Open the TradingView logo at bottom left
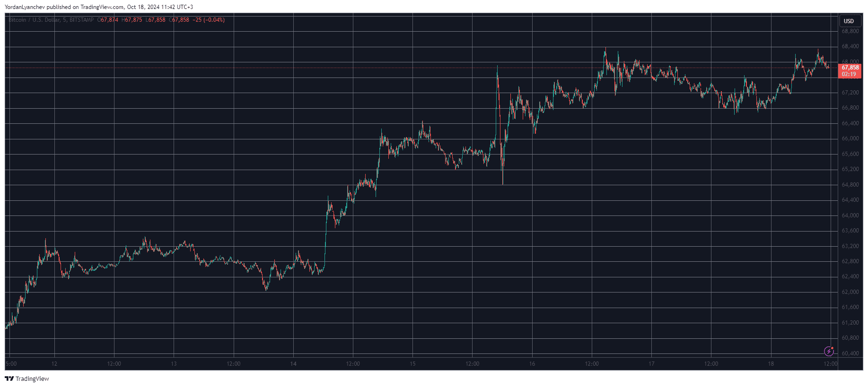The width and height of the screenshot is (868, 387). click(x=27, y=378)
